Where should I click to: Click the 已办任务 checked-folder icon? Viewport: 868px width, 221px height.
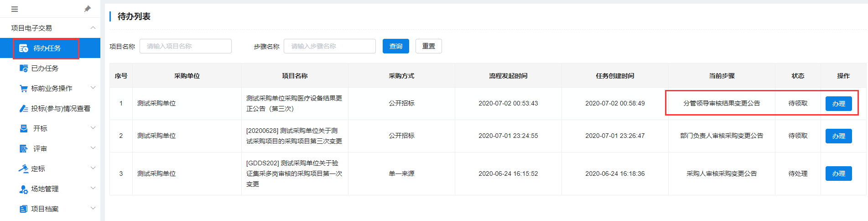[24, 68]
